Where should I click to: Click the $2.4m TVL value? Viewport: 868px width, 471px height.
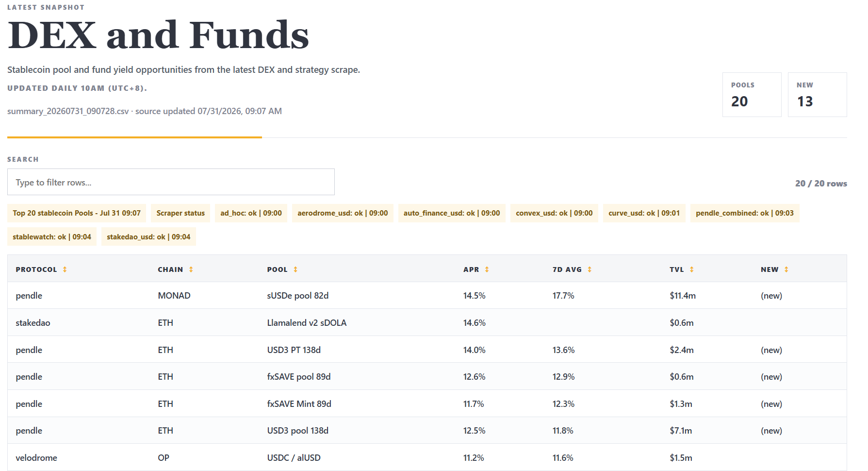tap(682, 350)
